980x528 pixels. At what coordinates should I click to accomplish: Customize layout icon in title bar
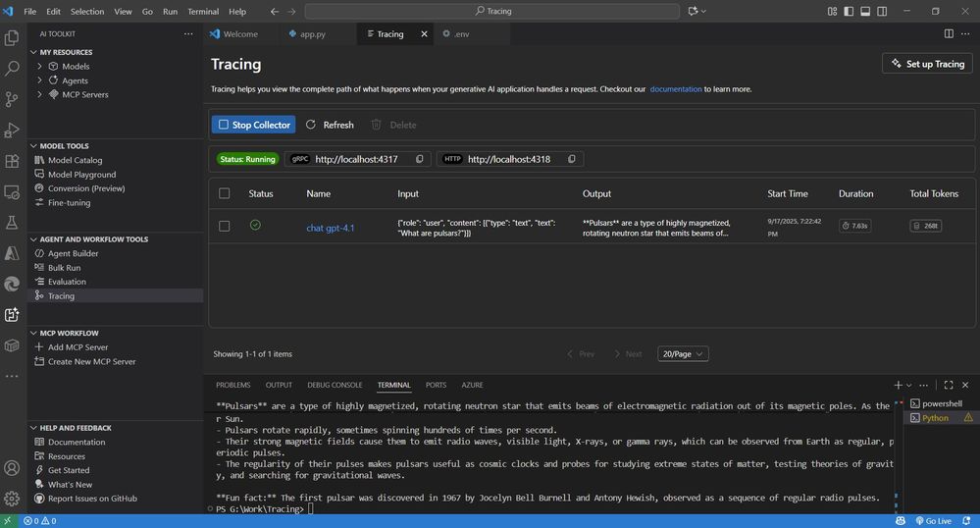tap(832, 11)
